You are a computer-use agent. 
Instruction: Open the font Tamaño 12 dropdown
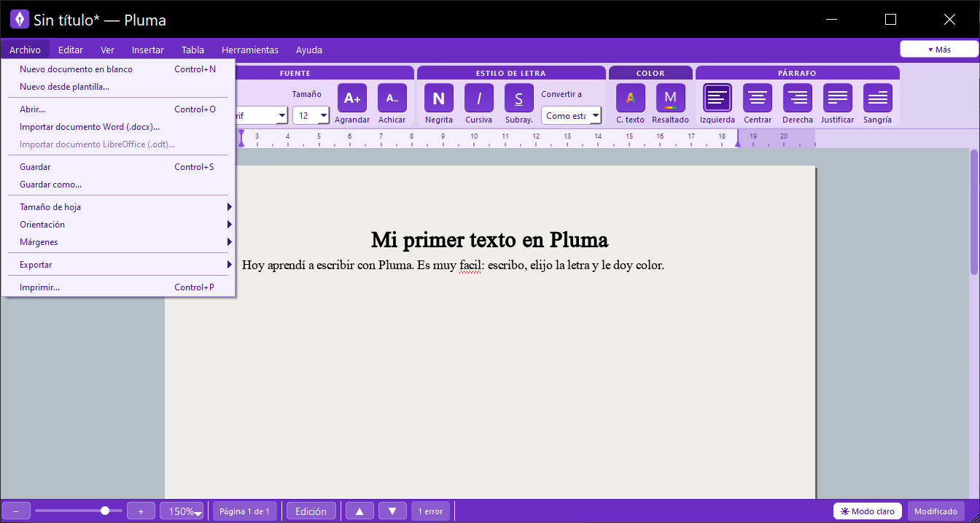(x=311, y=115)
